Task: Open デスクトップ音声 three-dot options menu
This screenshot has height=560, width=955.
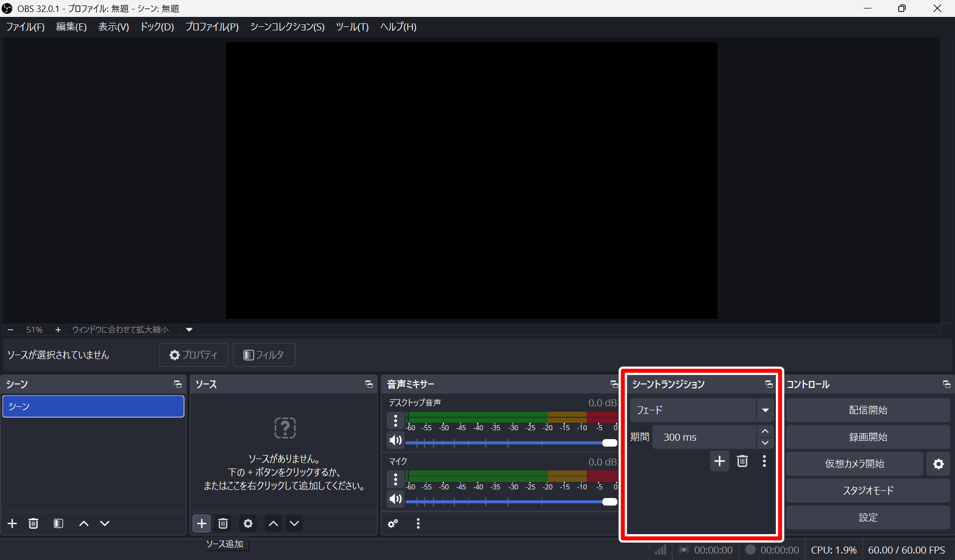Action: tap(396, 421)
